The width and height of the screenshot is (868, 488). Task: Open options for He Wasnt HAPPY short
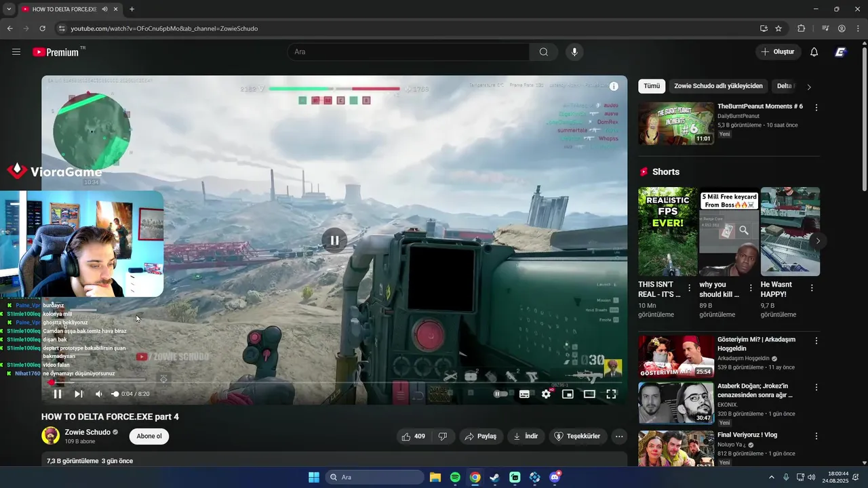(x=812, y=288)
